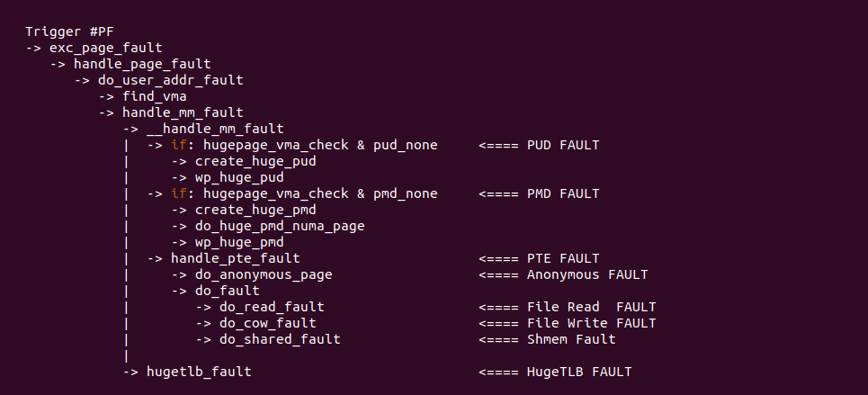Select the do_read_fault function
The image size is (868, 395).
272,307
